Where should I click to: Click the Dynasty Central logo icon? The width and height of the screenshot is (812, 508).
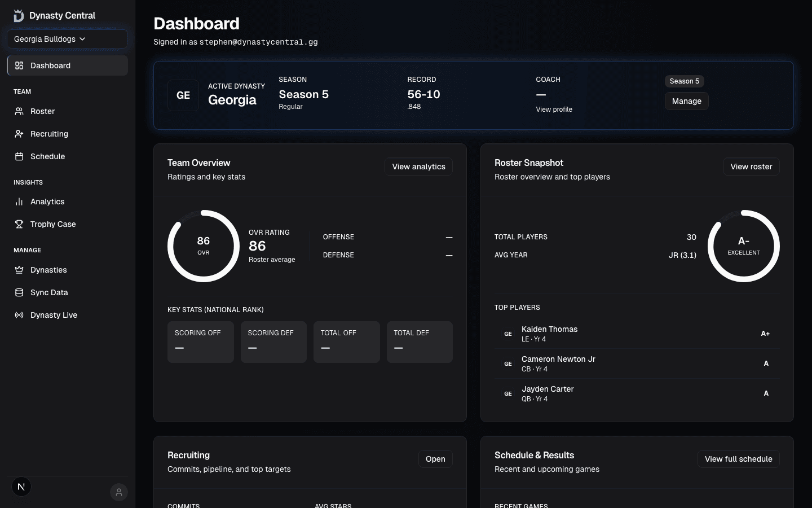(19, 15)
